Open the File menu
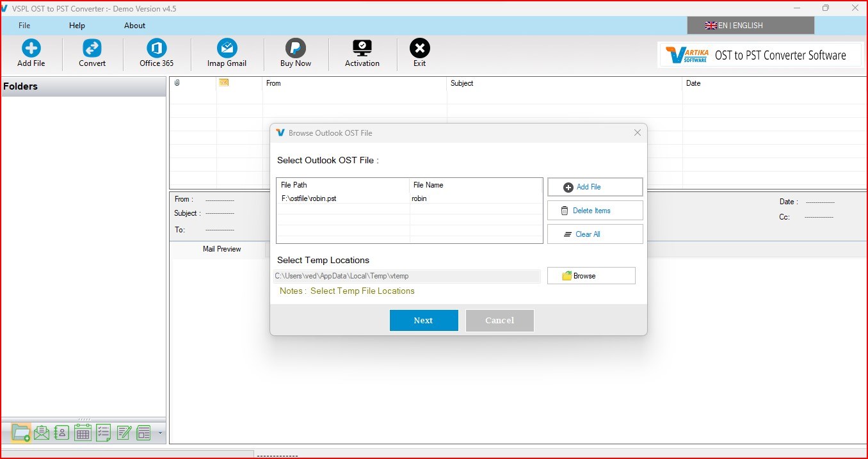Screen dimensions: 868x459 24,26
